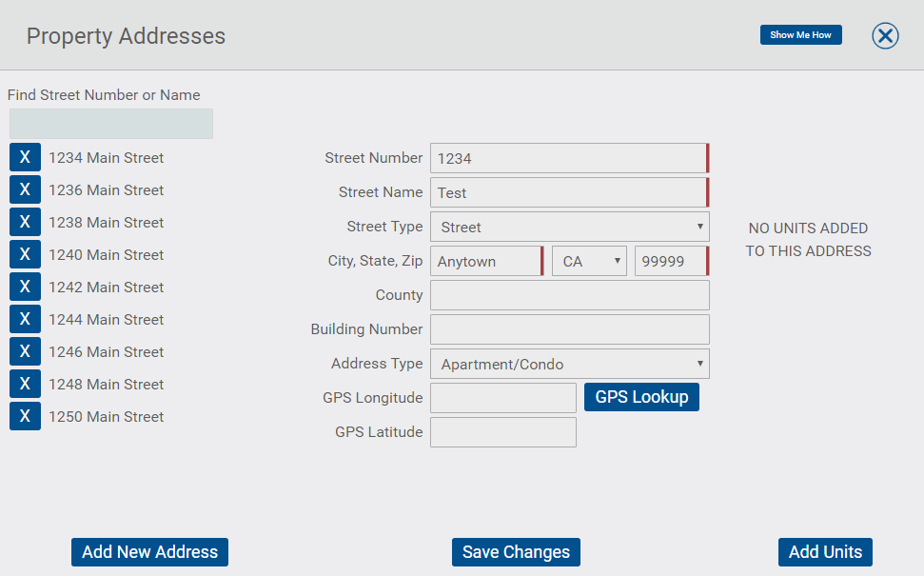Remove 1248 Main Street via X icon
Screen dimensions: 924x576
click(x=25, y=385)
